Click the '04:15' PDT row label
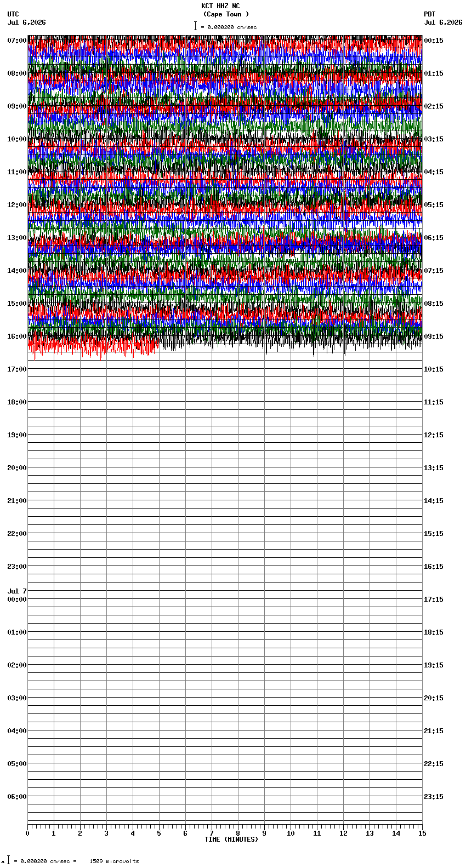This screenshot has width=466, height=868. click(x=434, y=172)
